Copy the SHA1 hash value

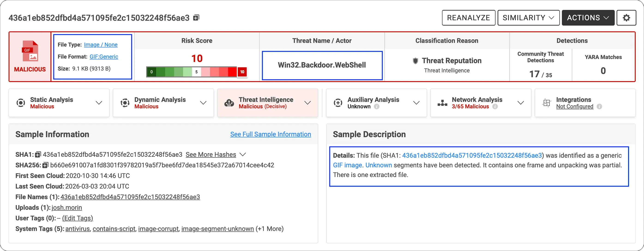(x=38, y=155)
